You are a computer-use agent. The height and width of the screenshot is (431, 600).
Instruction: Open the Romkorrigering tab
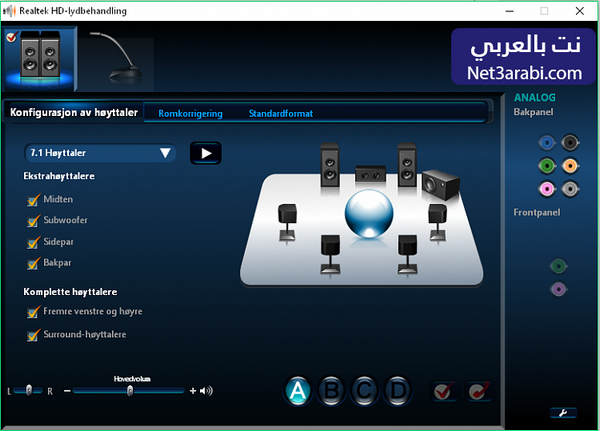pyautogui.click(x=190, y=114)
